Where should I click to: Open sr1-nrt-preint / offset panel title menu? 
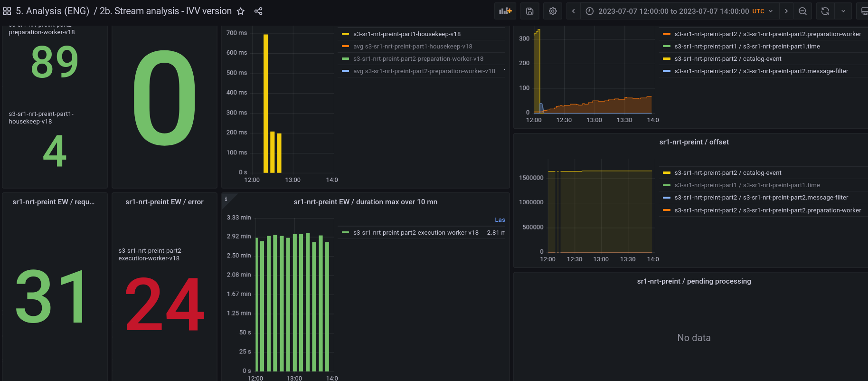click(694, 142)
